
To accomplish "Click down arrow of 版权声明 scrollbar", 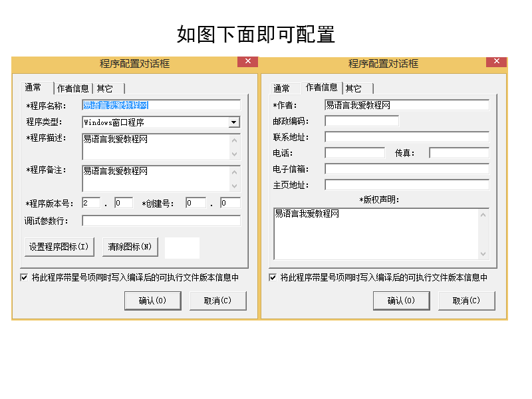I will [x=483, y=254].
